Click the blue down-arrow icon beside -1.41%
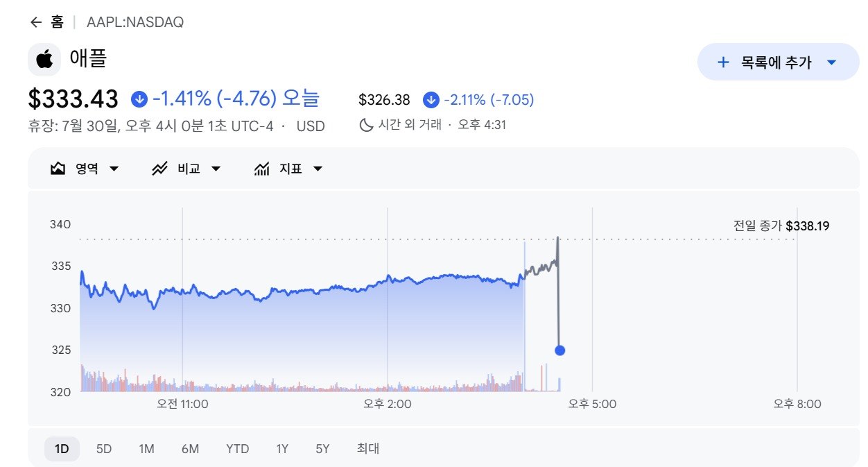 click(x=139, y=99)
